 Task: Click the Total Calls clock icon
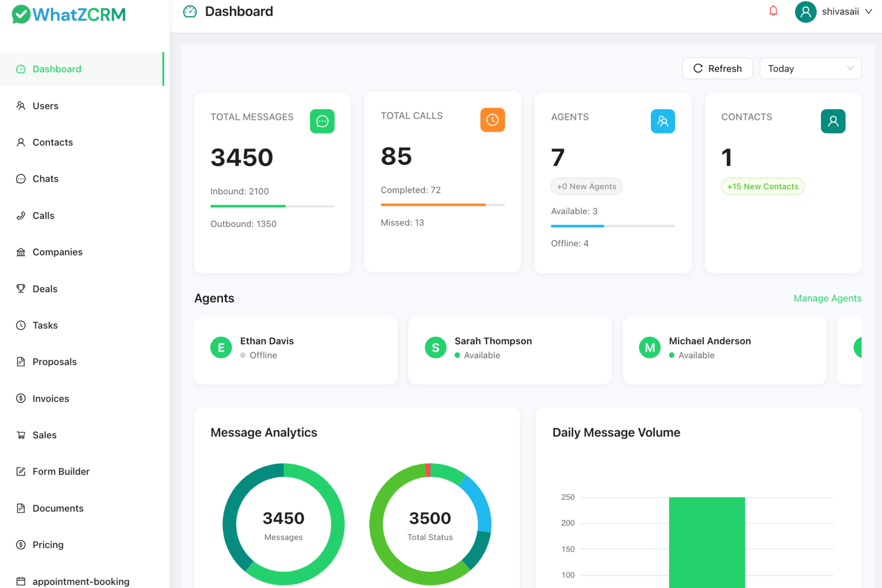point(492,120)
